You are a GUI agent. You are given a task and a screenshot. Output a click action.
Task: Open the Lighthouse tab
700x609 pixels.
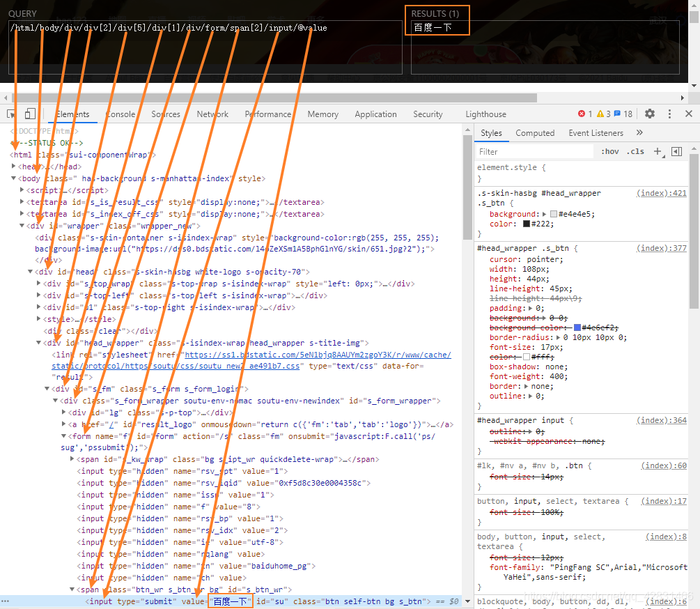[485, 114]
